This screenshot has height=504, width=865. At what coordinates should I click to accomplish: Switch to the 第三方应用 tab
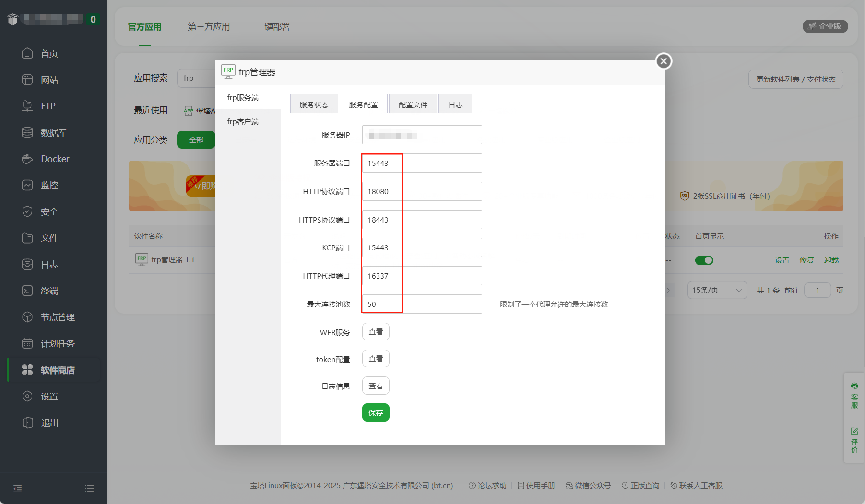click(x=208, y=27)
